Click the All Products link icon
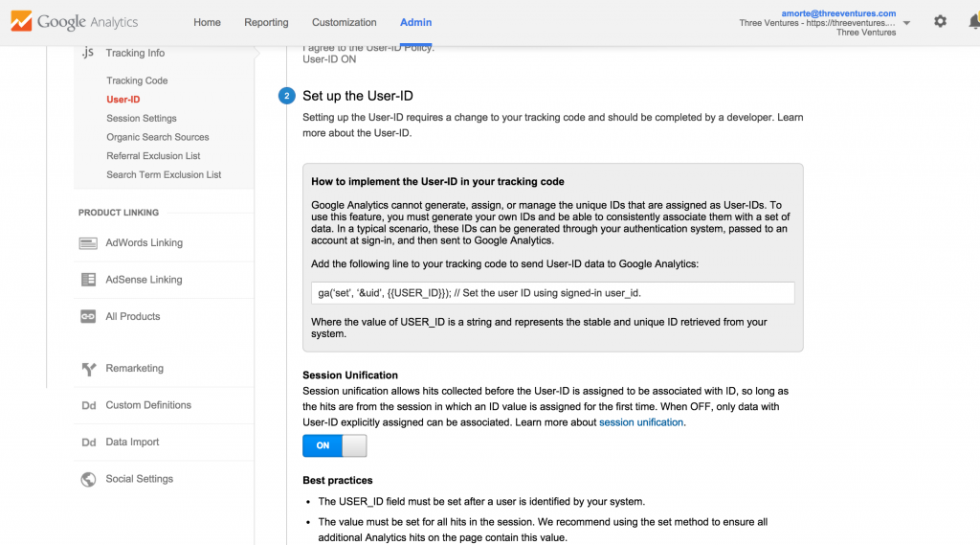Image resolution: width=980 pixels, height=545 pixels. (x=88, y=317)
